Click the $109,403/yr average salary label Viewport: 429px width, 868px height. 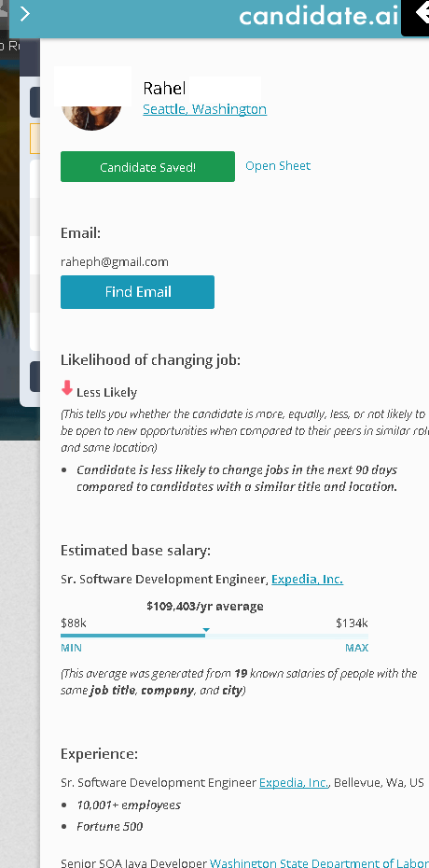tap(205, 606)
